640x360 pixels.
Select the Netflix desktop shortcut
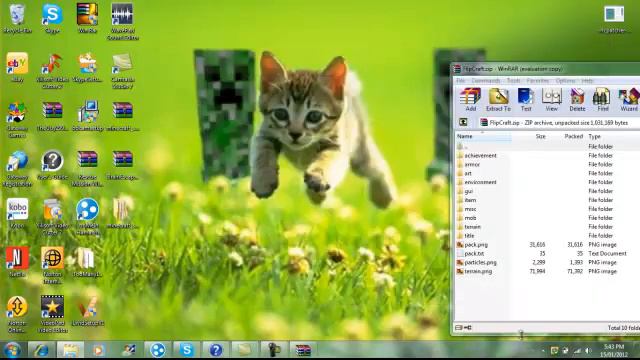(17, 262)
